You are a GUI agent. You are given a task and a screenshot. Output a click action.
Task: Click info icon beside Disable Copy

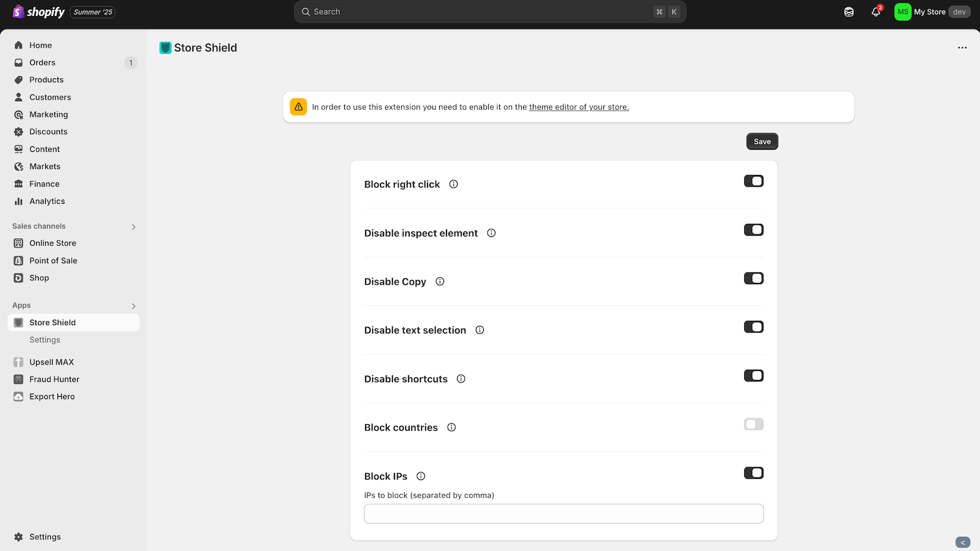pyautogui.click(x=440, y=282)
